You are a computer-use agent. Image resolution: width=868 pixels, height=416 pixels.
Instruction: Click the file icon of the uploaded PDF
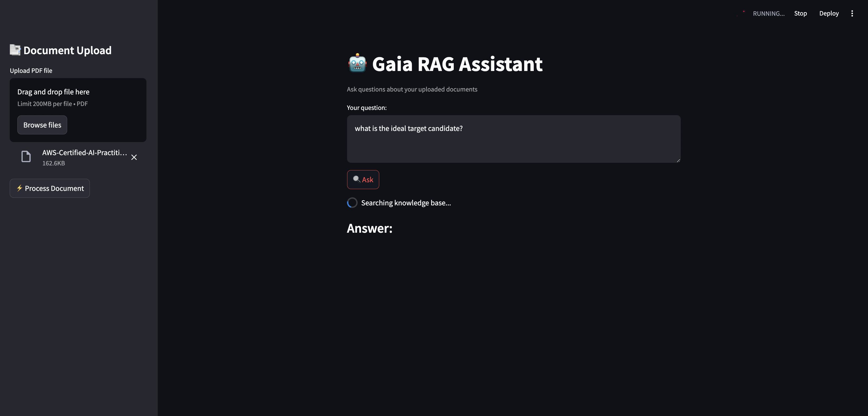click(x=26, y=156)
